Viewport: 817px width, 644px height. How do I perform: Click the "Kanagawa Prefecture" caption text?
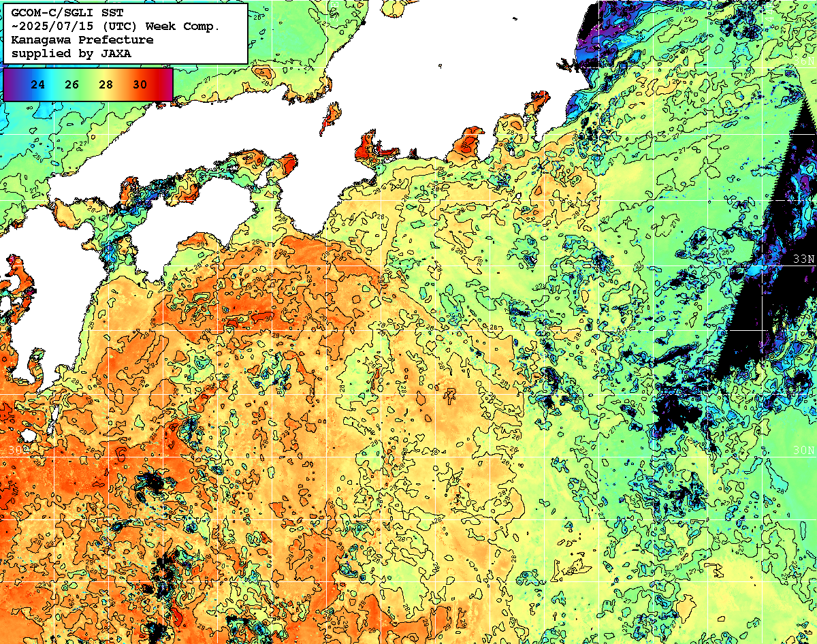[82, 39]
